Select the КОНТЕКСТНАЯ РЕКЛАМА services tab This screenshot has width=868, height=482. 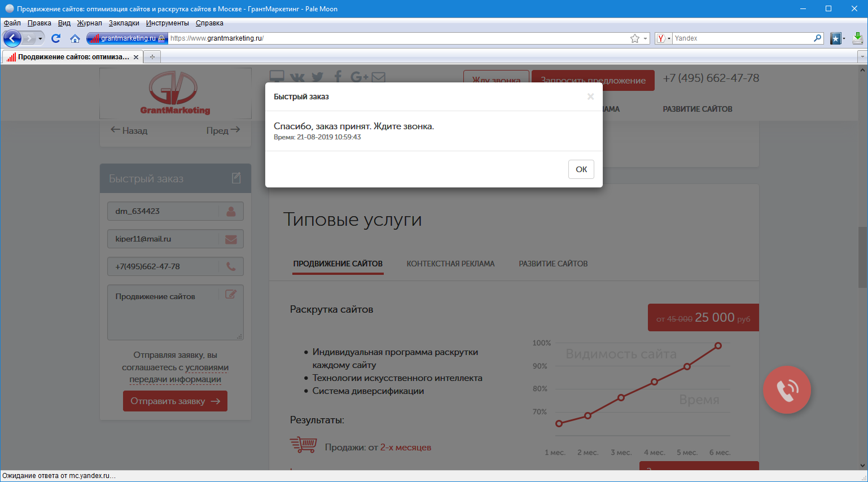pos(450,264)
